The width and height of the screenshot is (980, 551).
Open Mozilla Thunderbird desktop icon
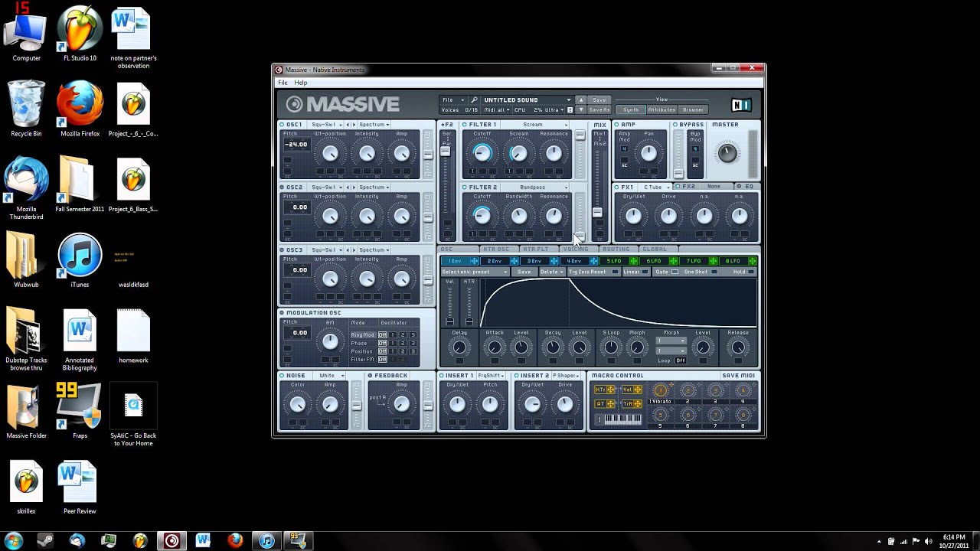[26, 188]
